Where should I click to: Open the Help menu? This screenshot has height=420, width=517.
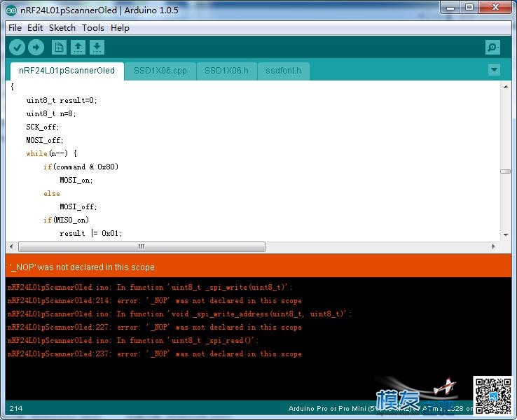click(x=120, y=28)
